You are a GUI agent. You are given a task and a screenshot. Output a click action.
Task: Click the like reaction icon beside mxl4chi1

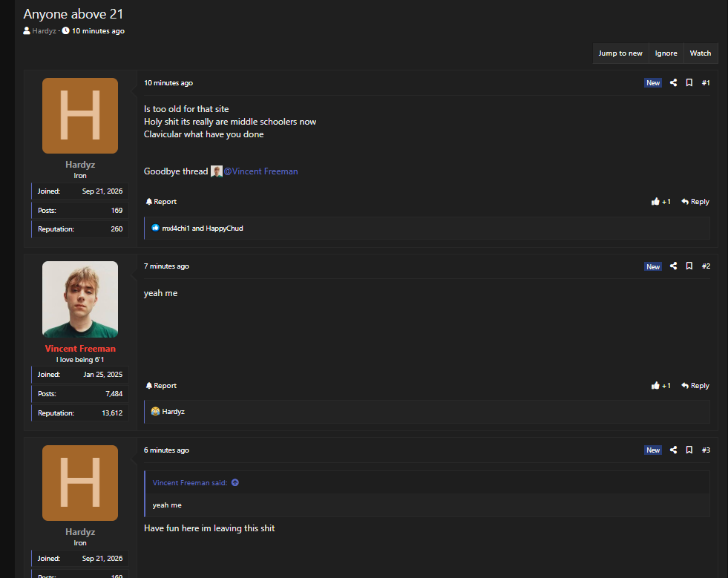click(x=155, y=228)
